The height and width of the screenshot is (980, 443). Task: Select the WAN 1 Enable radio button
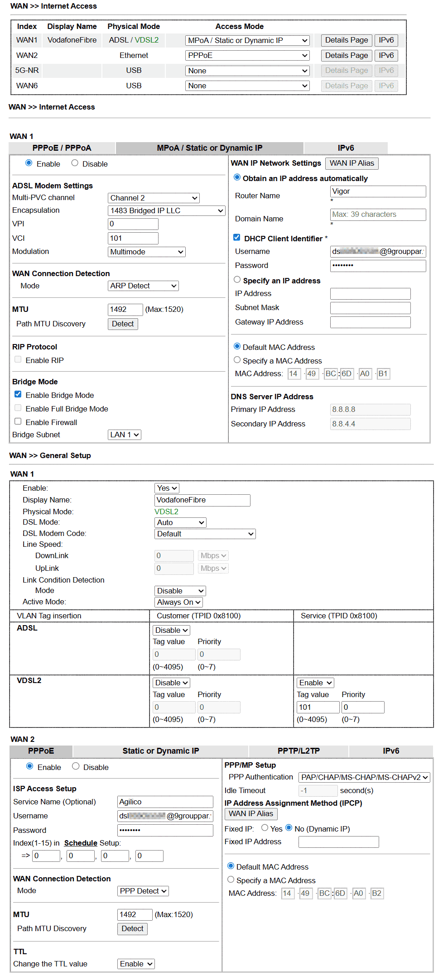pyautogui.click(x=29, y=163)
